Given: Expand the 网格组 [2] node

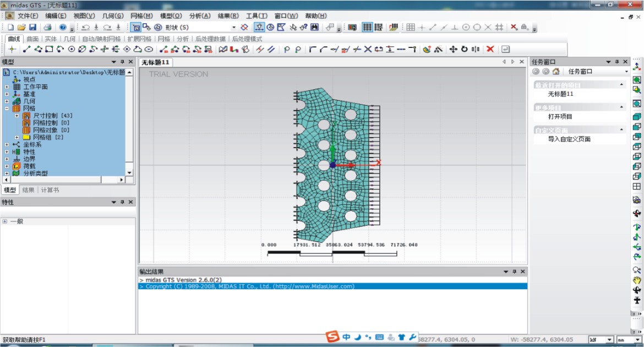Looking at the screenshot, I should tap(17, 137).
